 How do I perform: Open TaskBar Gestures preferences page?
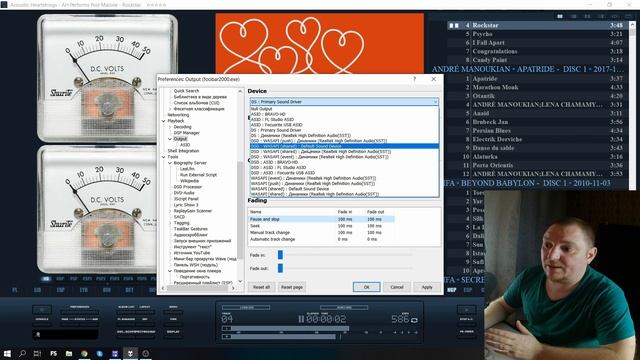point(191,229)
